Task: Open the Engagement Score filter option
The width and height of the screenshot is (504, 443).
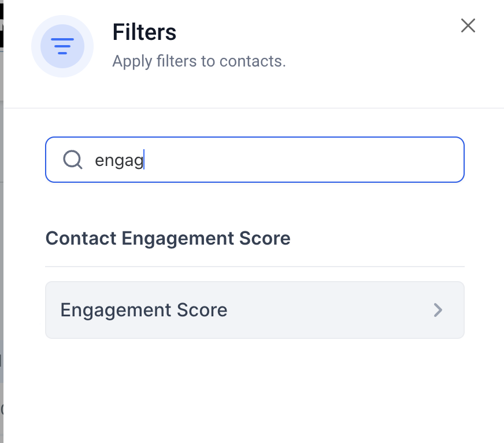Action: point(254,310)
